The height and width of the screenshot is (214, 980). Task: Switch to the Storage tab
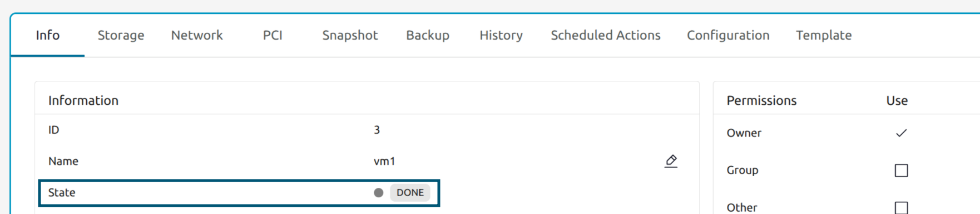(x=121, y=35)
